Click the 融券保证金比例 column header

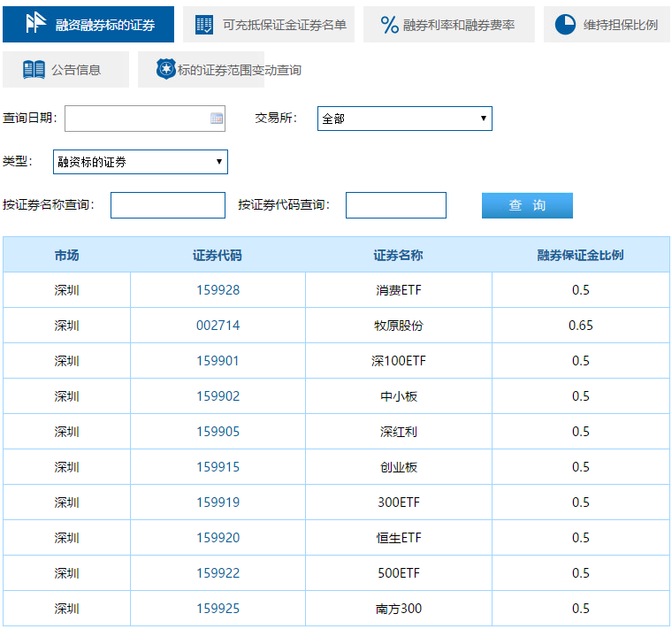tap(581, 255)
